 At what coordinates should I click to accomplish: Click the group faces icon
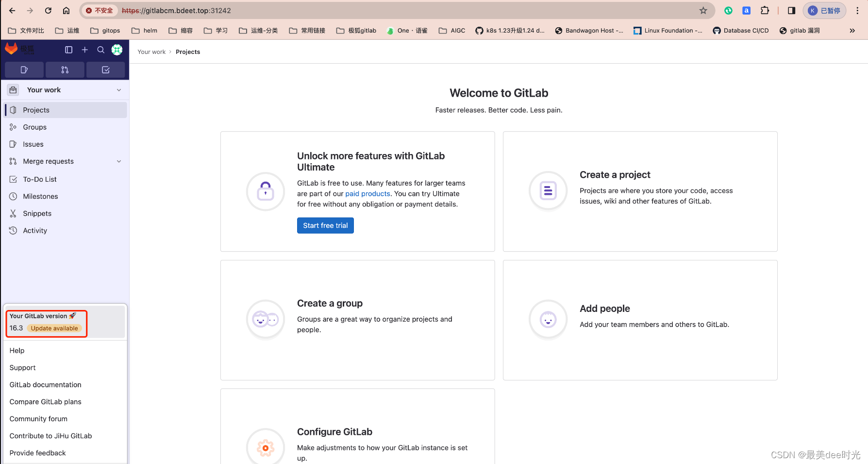click(x=266, y=319)
